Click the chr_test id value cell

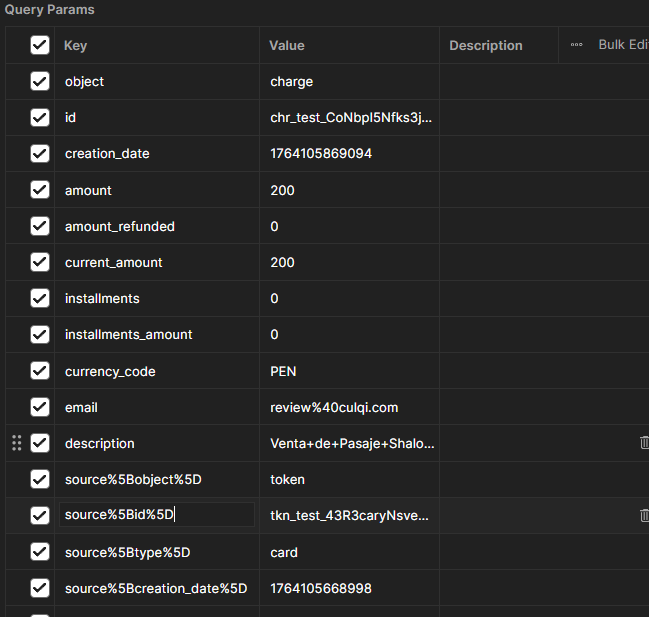pos(350,118)
